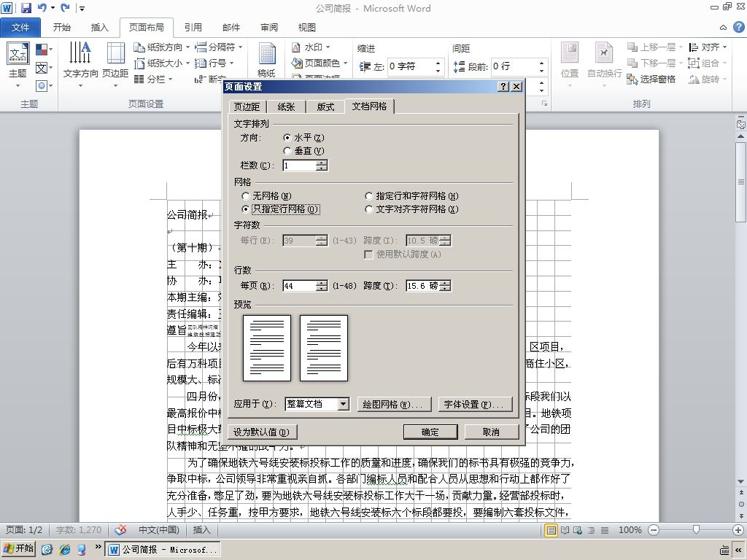Switch to the 插入 insert ribbon tab
This screenshot has height=560, width=747.
(99, 28)
